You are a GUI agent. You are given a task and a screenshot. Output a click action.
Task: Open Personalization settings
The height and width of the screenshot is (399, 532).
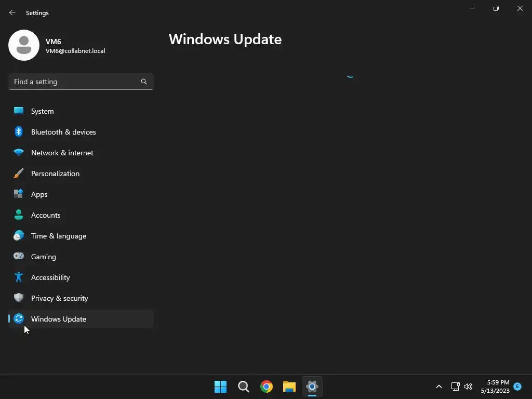pyautogui.click(x=81, y=174)
